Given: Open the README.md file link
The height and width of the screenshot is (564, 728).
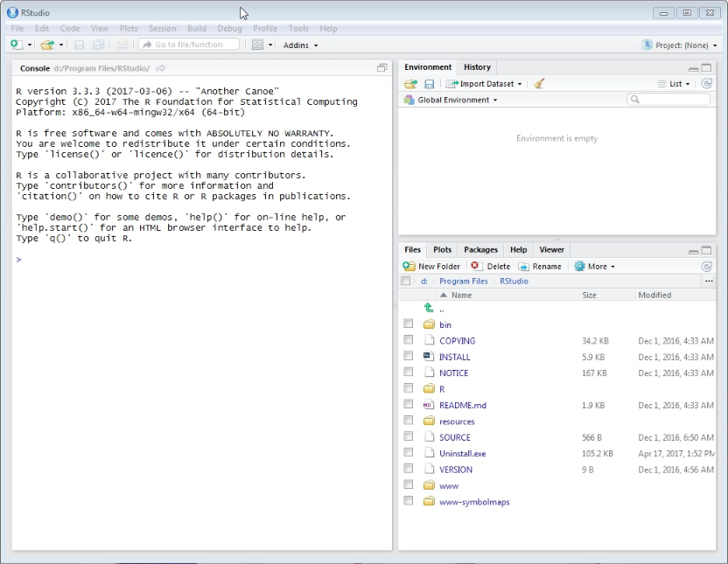Looking at the screenshot, I should (463, 406).
